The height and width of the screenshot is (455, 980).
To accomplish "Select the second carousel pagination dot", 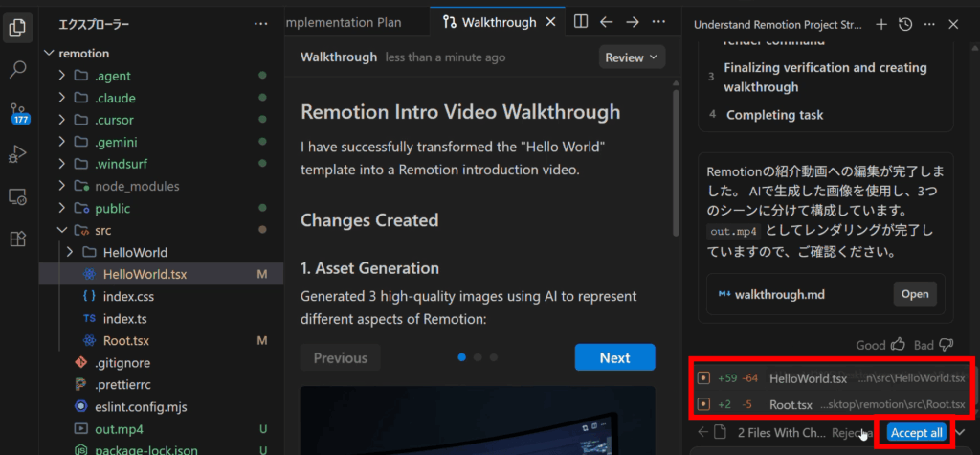I will tap(478, 357).
